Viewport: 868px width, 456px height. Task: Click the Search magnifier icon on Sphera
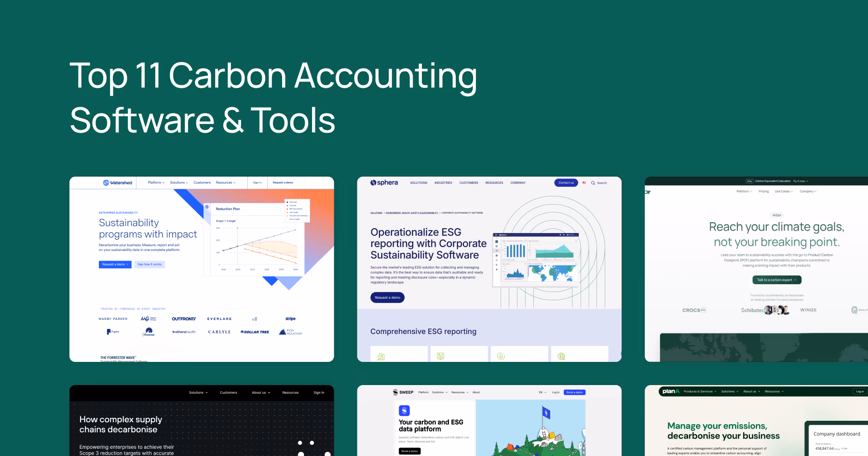pyautogui.click(x=593, y=183)
